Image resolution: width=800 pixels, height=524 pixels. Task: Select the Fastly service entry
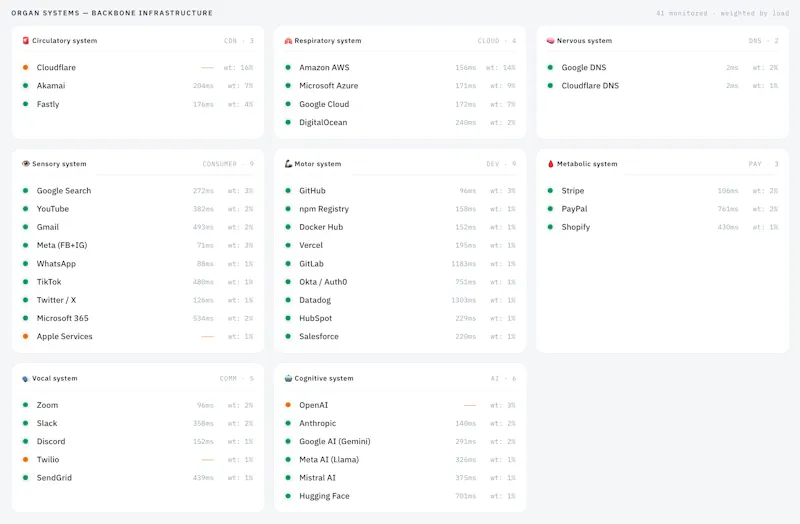click(x=138, y=104)
